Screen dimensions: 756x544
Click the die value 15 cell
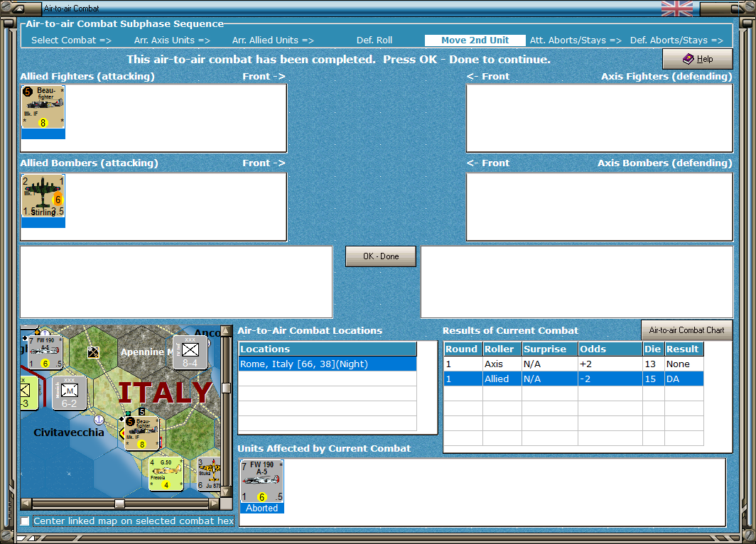click(653, 379)
